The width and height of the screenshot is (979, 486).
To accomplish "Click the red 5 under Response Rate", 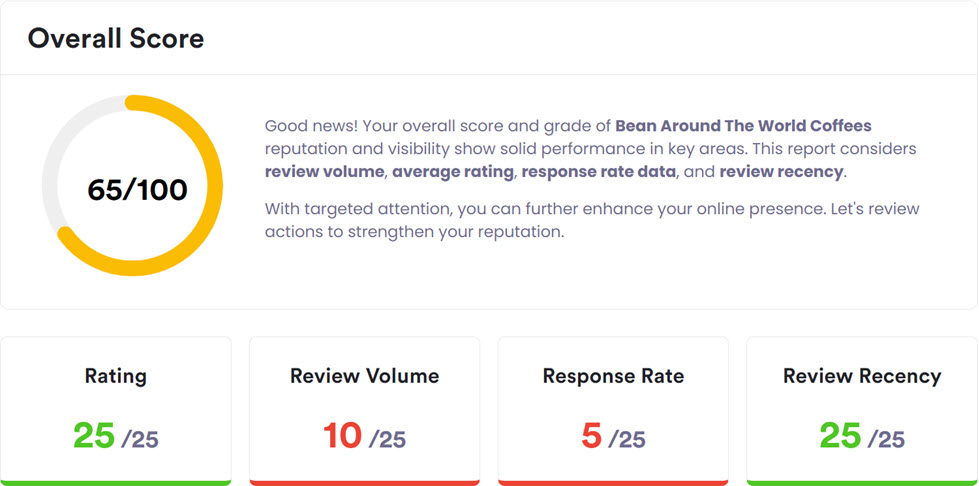I will pos(591,435).
